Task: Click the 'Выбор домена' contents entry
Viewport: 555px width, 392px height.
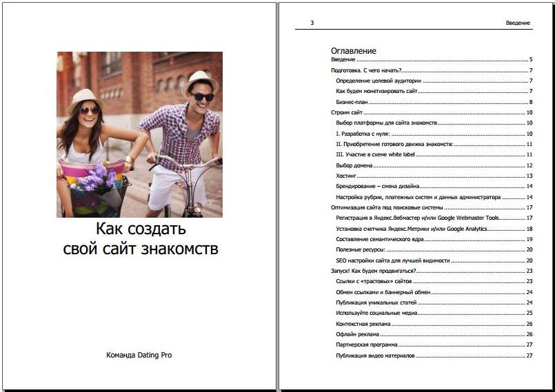Action: click(354, 165)
